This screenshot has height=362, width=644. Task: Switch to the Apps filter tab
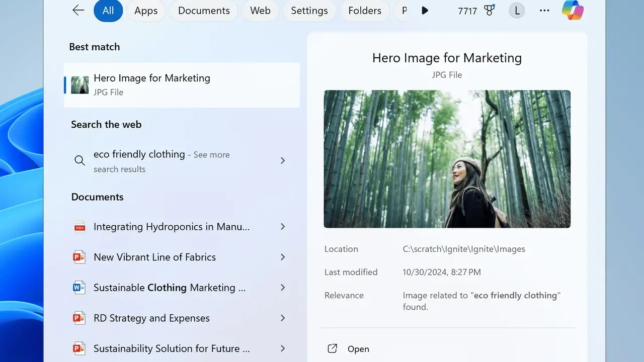[146, 11]
